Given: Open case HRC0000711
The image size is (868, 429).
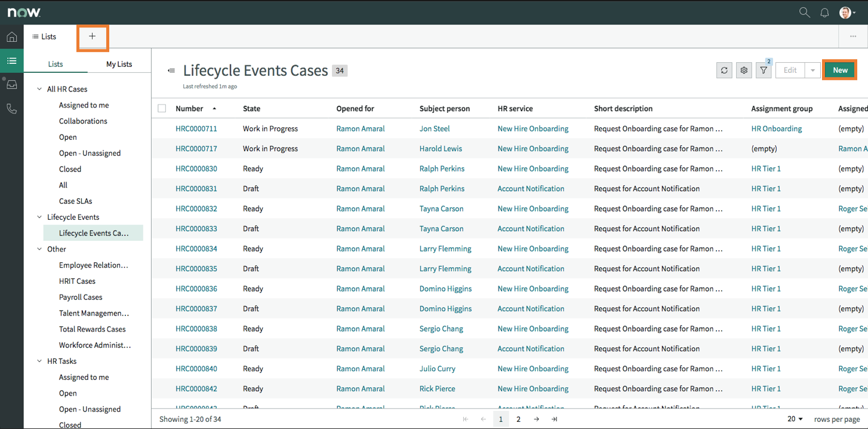Looking at the screenshot, I should coord(196,128).
